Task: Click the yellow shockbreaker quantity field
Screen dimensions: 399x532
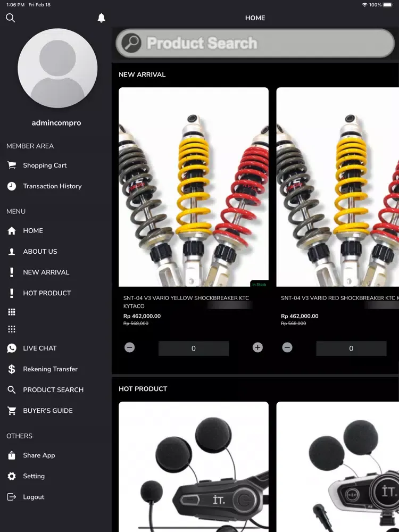Action: click(194, 348)
